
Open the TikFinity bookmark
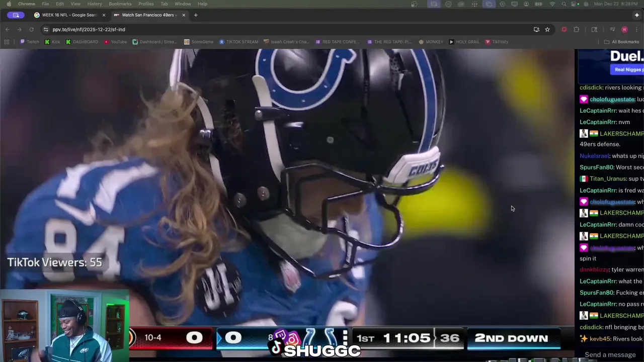[x=497, y=42]
